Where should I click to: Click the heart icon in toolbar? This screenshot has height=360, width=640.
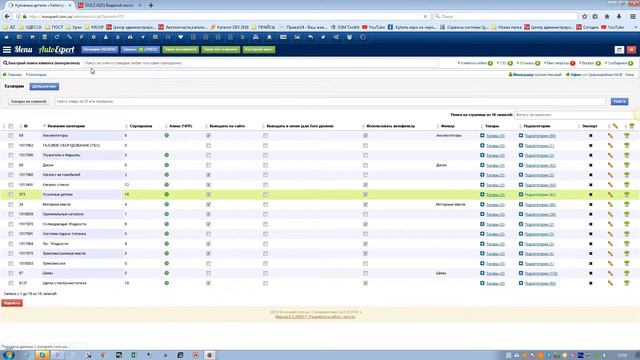(x=180, y=37)
